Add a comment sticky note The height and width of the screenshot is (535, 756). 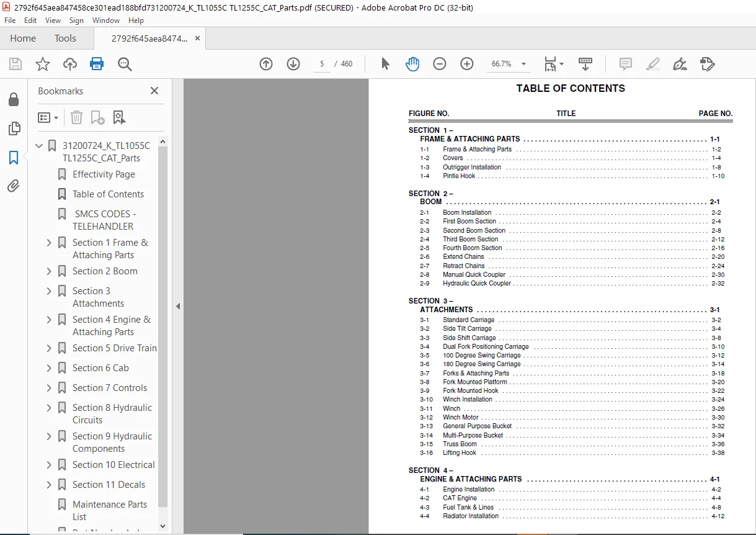coord(626,64)
